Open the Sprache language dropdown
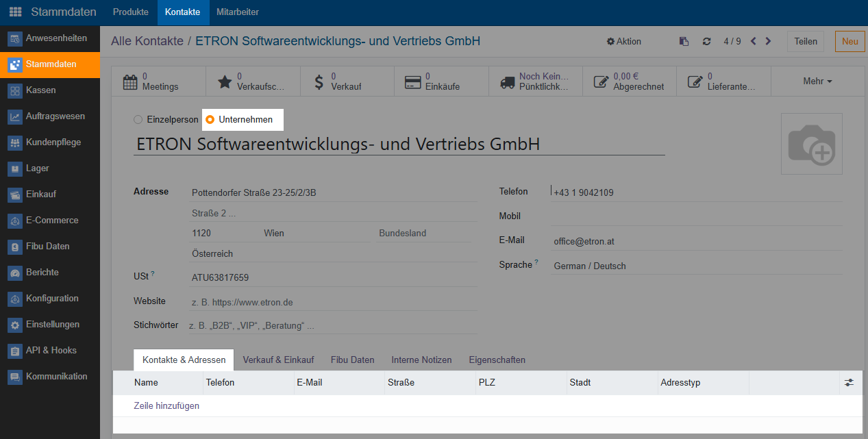This screenshot has width=868, height=439. [697, 266]
